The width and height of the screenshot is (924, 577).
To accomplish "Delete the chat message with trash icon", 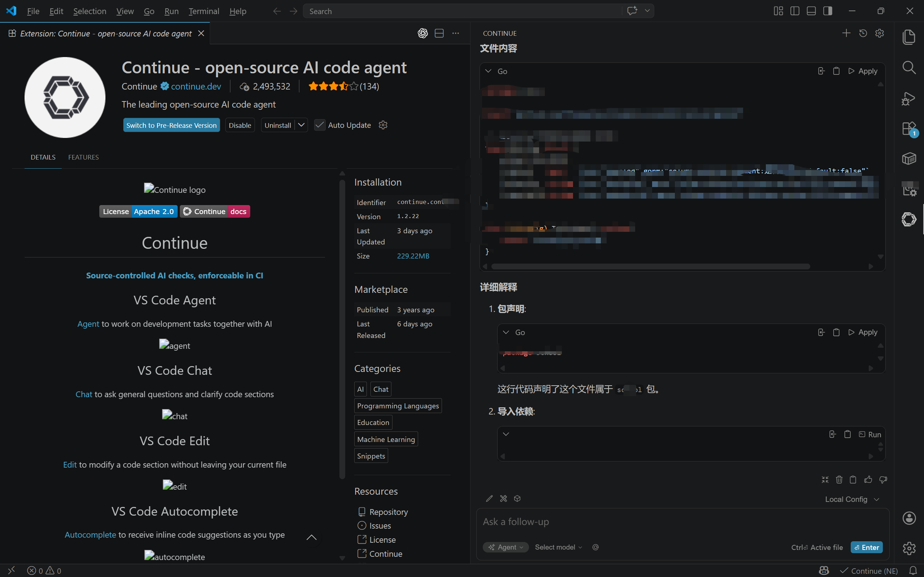I will pos(839,480).
